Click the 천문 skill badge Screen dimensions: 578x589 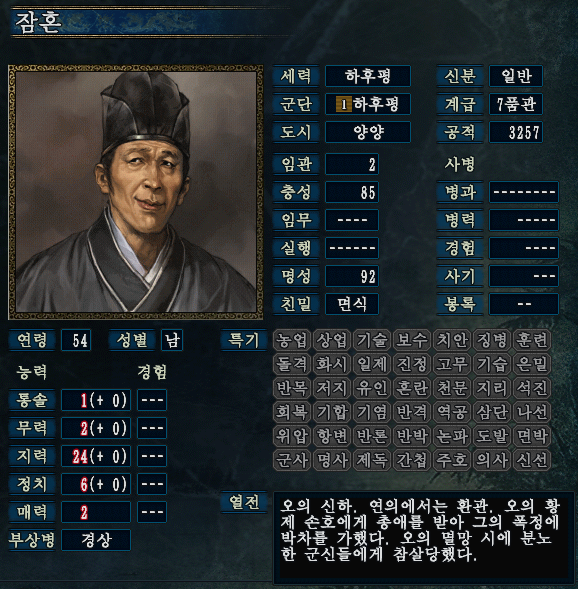click(452, 388)
